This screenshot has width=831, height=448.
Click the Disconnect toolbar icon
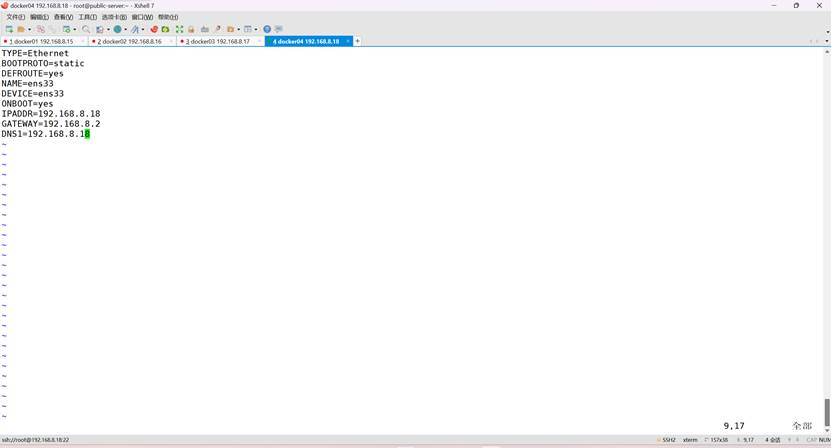[x=41, y=29]
